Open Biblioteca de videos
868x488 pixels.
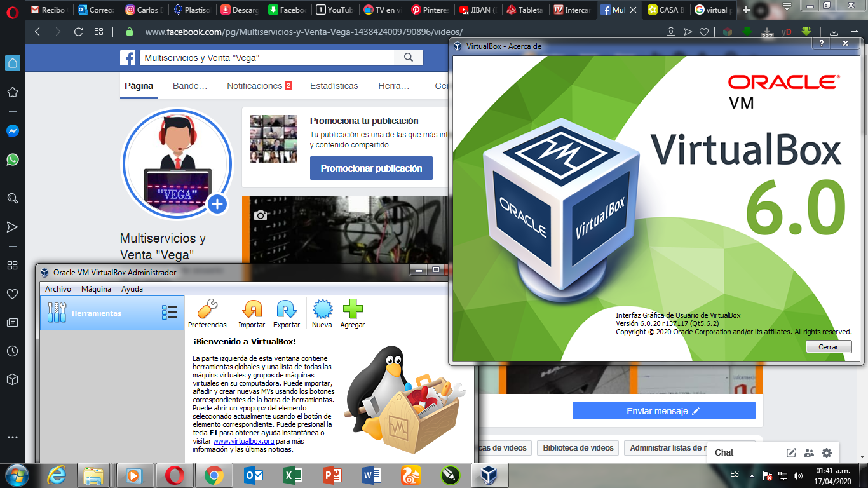[x=578, y=448]
